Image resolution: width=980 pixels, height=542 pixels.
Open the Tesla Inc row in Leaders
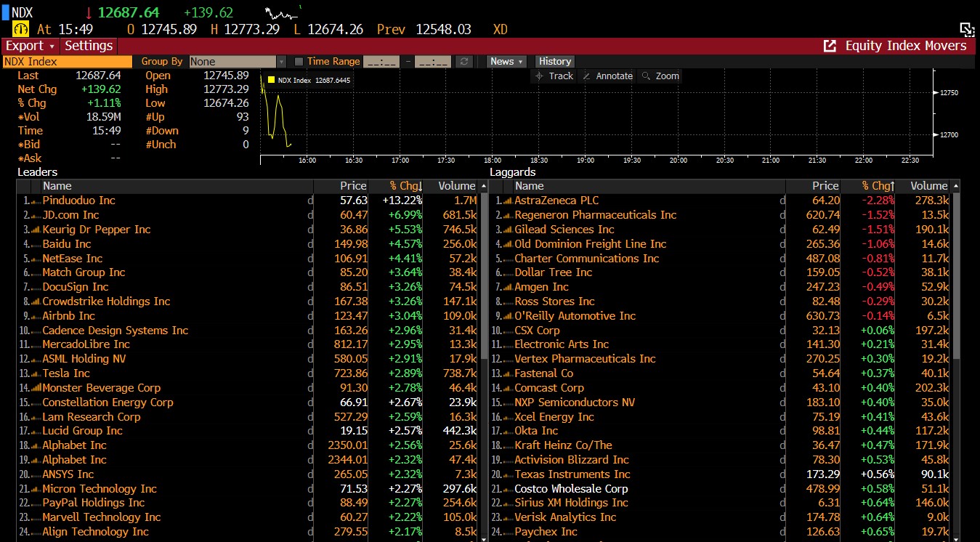(66, 373)
